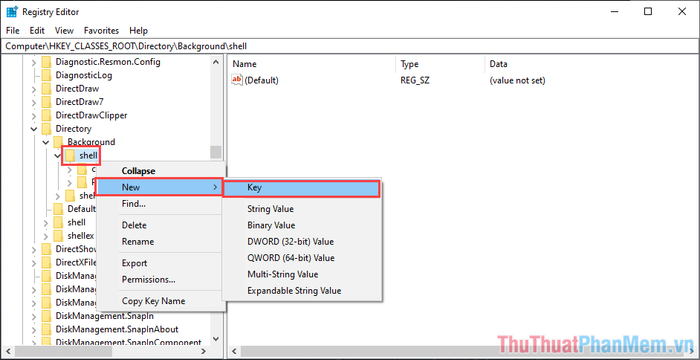Select the Directory key name
This screenshot has width=700, height=360.
(x=73, y=129)
